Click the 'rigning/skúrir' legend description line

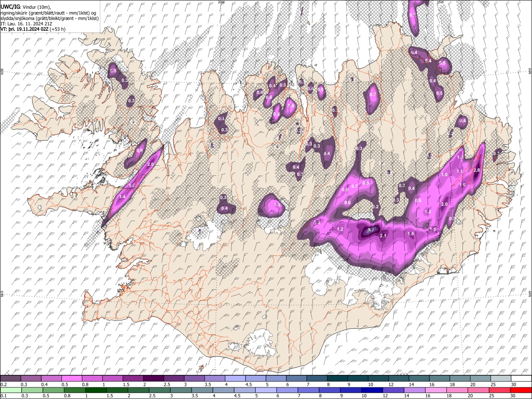(48, 12)
